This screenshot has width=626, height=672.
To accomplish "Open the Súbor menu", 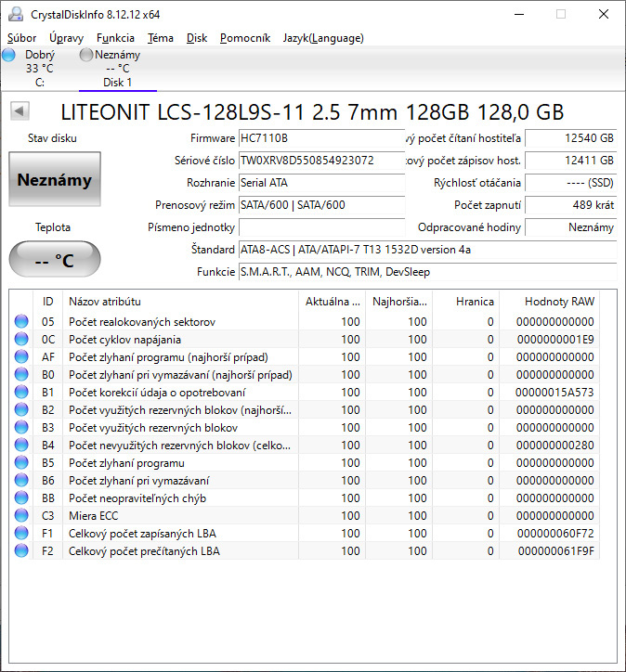I will tap(22, 38).
